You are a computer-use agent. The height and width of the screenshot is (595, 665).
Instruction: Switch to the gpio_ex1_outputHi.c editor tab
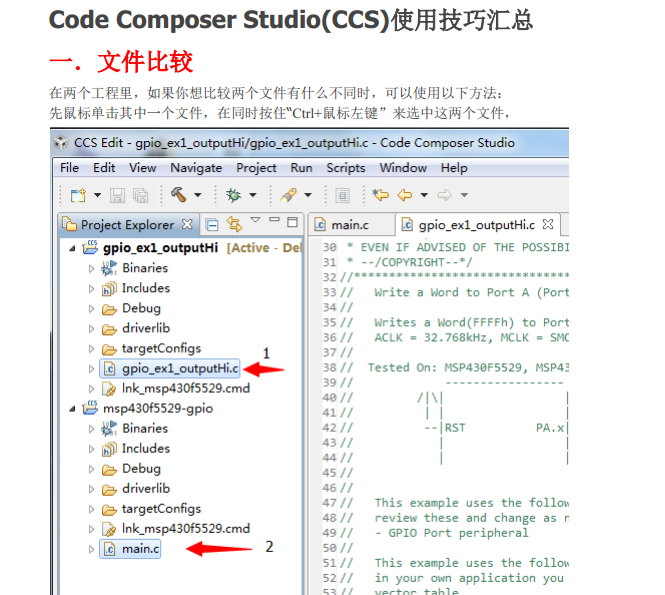(x=476, y=225)
